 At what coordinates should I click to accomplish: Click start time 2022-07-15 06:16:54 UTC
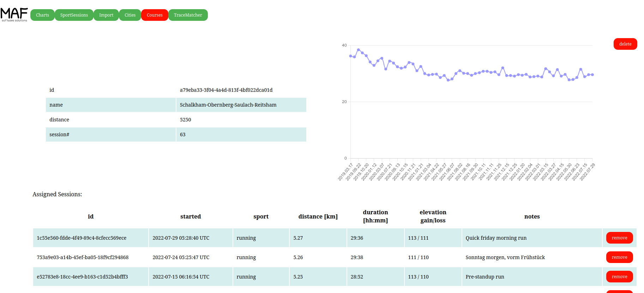(x=181, y=277)
